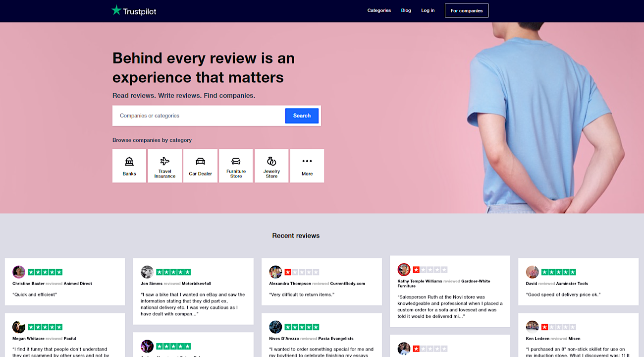Open the Categories menu in the header

click(379, 10)
